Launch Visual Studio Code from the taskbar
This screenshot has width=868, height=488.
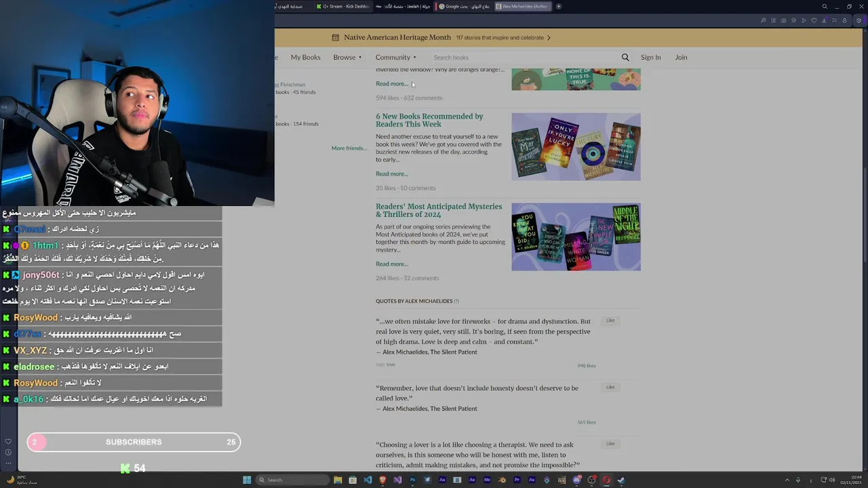coord(368,480)
